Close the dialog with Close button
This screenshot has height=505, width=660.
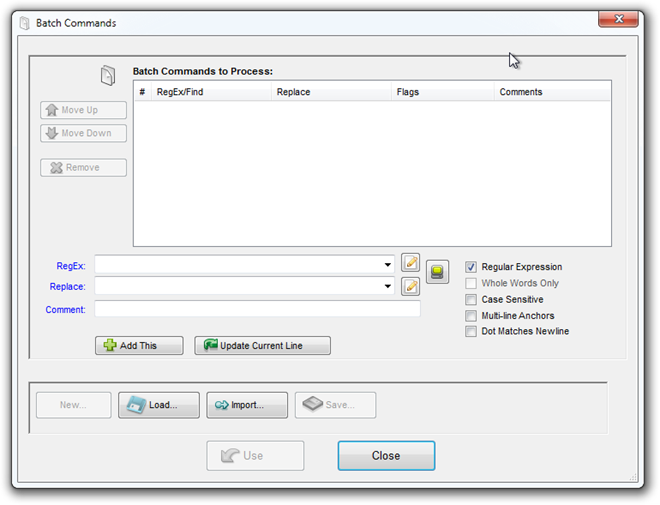pyautogui.click(x=386, y=456)
